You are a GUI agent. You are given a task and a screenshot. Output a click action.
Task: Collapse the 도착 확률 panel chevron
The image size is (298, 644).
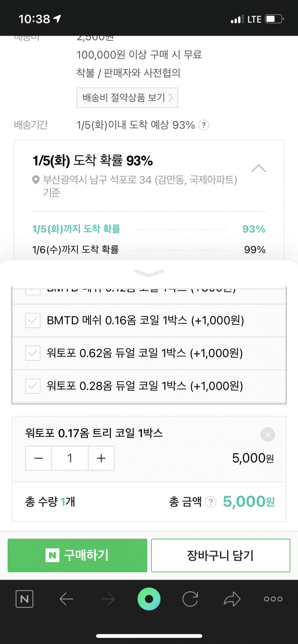[258, 168]
